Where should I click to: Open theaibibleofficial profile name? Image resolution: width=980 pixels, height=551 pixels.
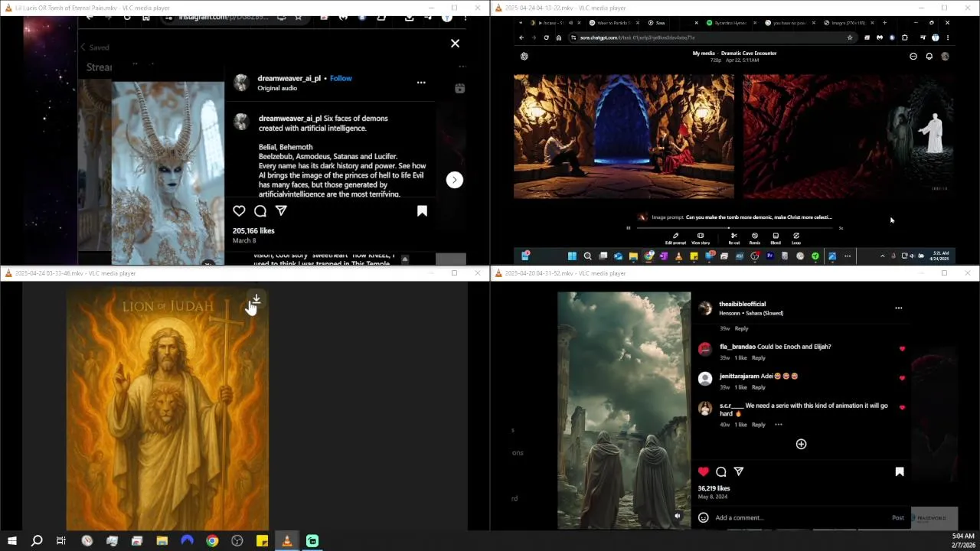click(742, 304)
